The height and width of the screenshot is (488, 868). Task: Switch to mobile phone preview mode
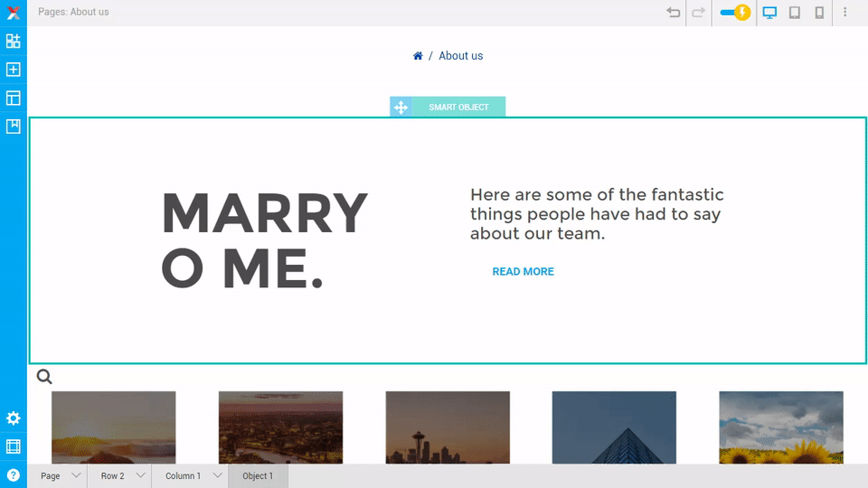819,13
